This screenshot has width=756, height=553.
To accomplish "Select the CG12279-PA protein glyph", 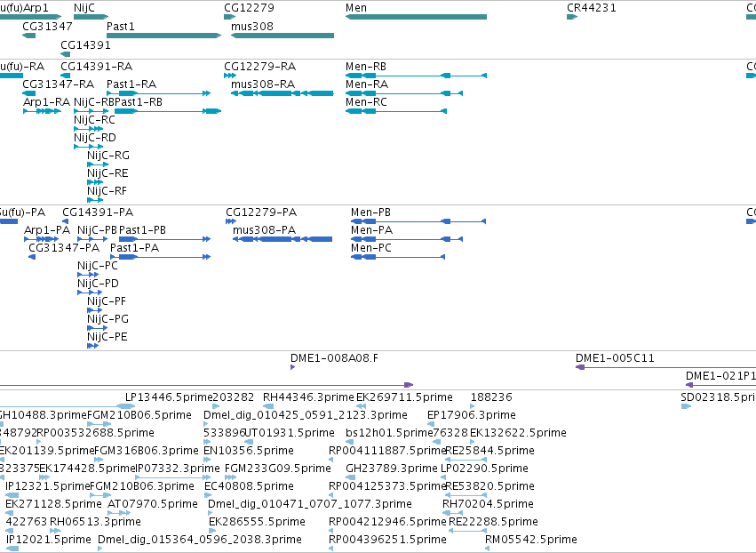I will click(x=231, y=221).
